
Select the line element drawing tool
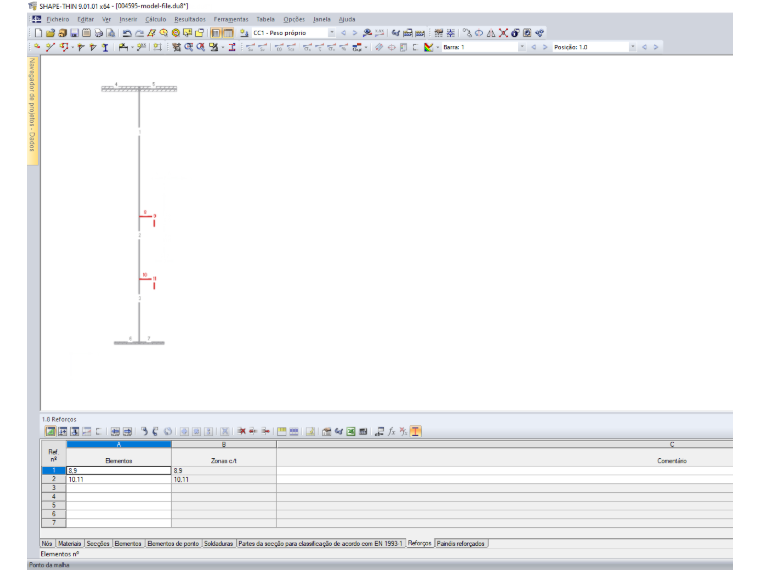(50, 47)
